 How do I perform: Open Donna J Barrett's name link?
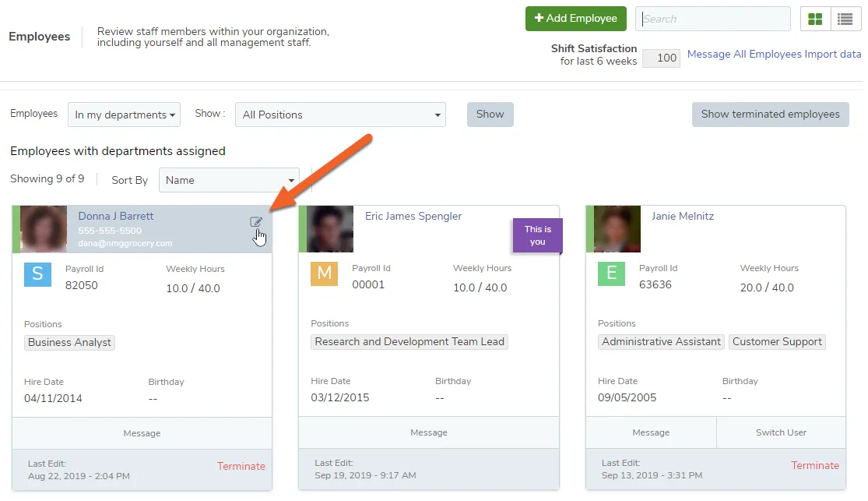click(x=116, y=216)
